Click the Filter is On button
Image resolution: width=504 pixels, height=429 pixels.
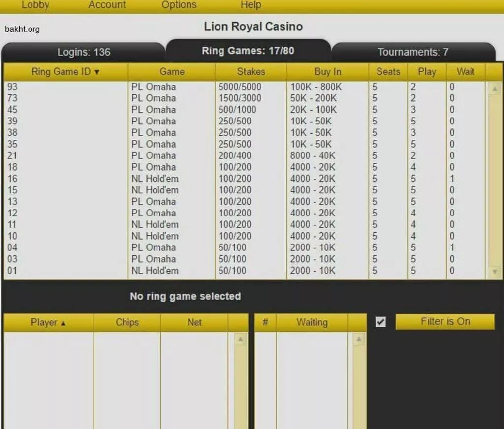[x=445, y=322]
